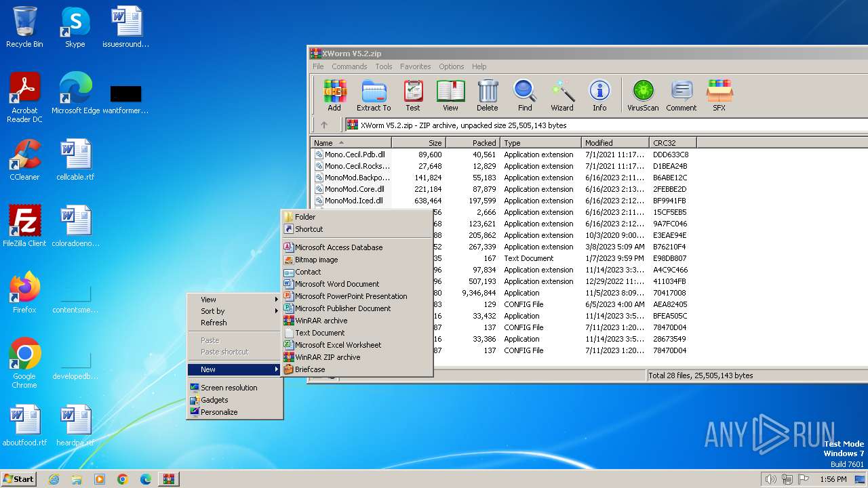
Task: Run VirusScan from the toolbar
Action: pyautogui.click(x=643, y=96)
